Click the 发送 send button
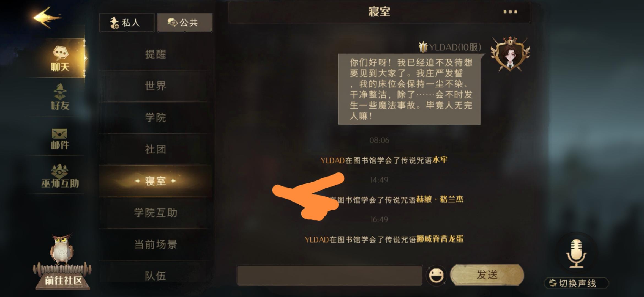Screen dimensions: 644x297 tap(487, 275)
